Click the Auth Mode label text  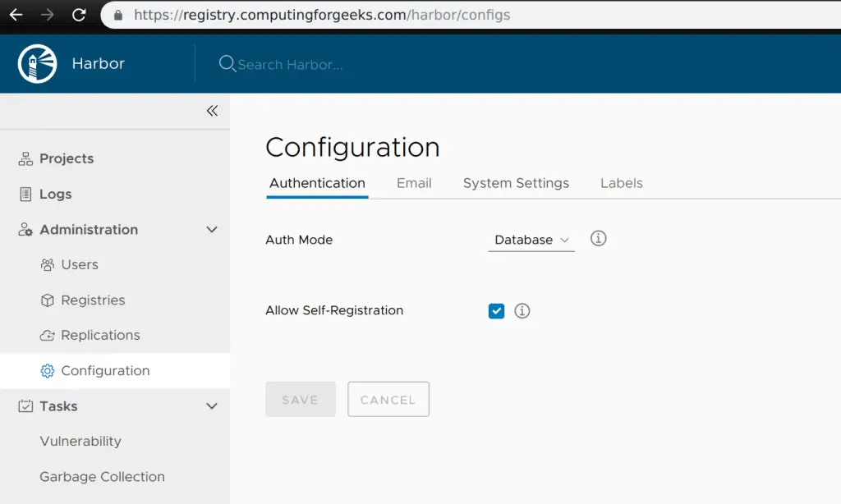tap(299, 240)
